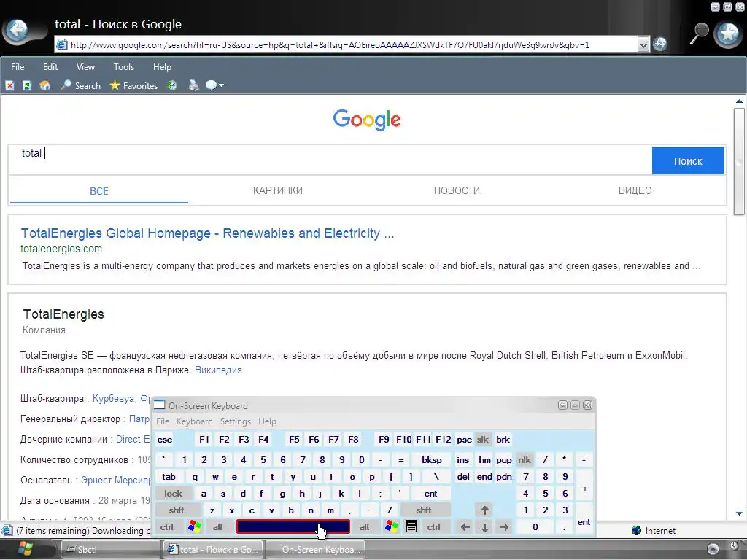Click the page scrollbar down arrow
747x560 pixels.
739,514
